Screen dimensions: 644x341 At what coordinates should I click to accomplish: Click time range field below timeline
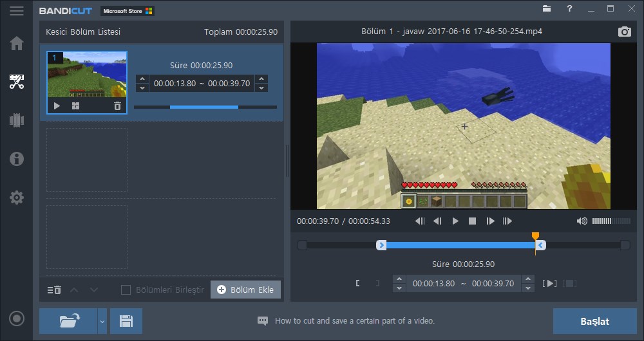pos(463,284)
